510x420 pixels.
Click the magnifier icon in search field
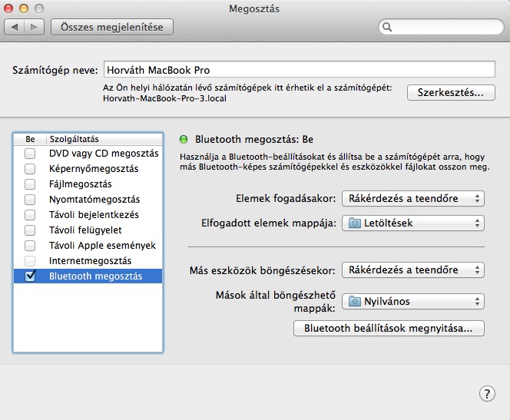coord(387,27)
